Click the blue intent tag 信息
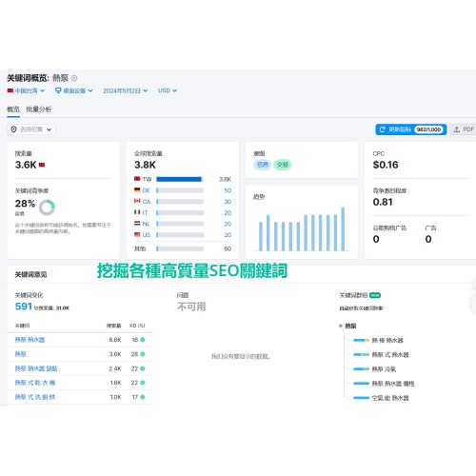The image size is (476, 476). point(263,165)
